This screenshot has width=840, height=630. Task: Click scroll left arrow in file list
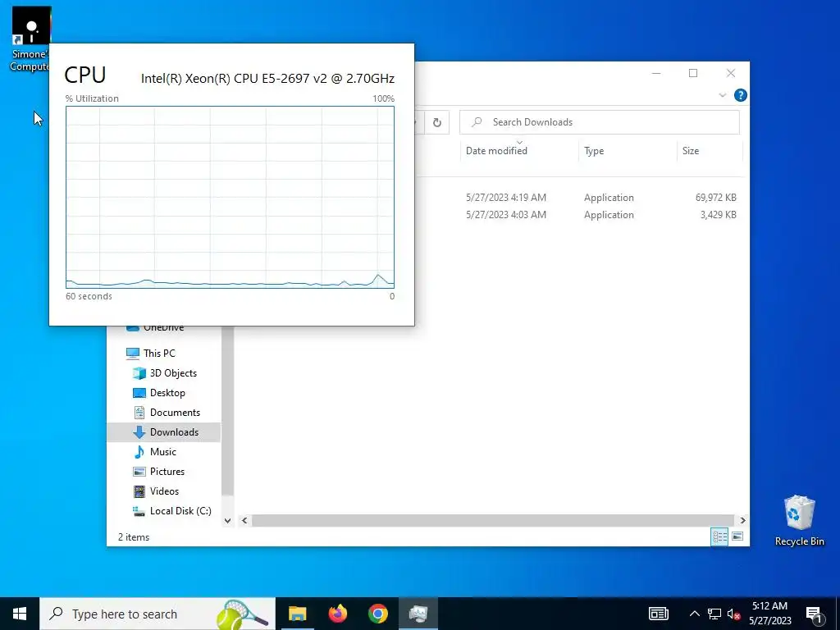[x=244, y=521]
